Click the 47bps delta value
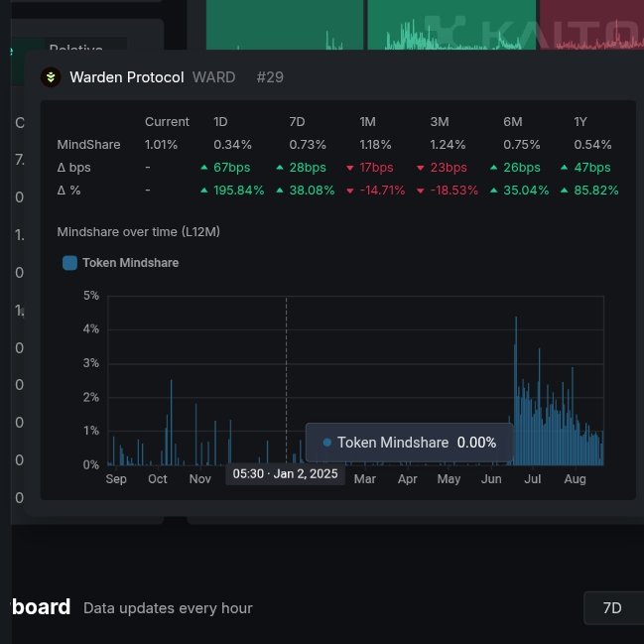Image resolution: width=644 pixels, height=644 pixels. pyautogui.click(x=592, y=168)
